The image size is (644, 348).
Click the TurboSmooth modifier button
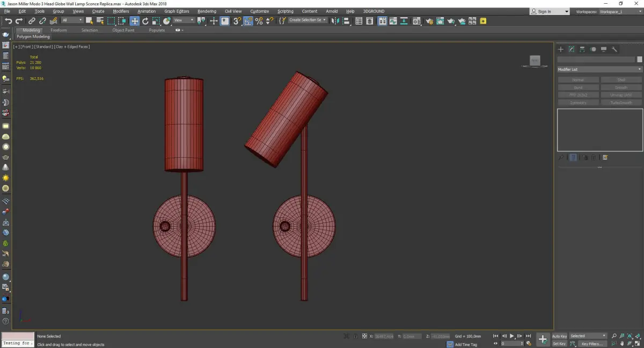(x=621, y=102)
